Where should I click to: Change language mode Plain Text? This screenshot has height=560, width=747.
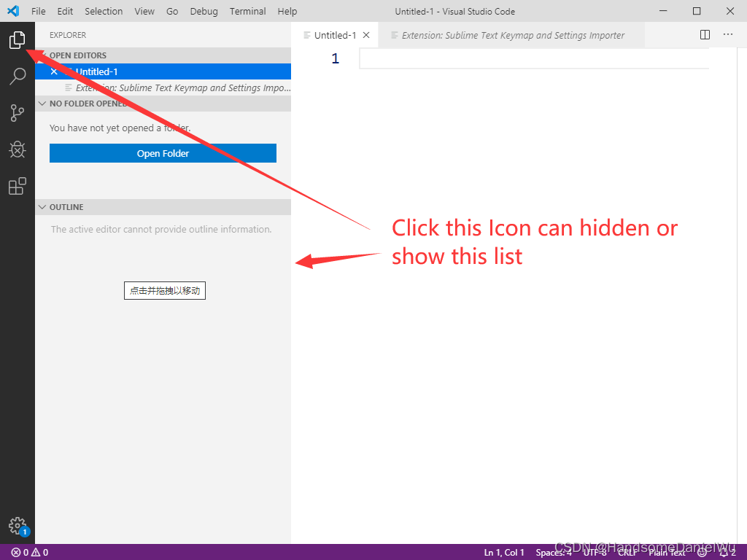coord(667,553)
